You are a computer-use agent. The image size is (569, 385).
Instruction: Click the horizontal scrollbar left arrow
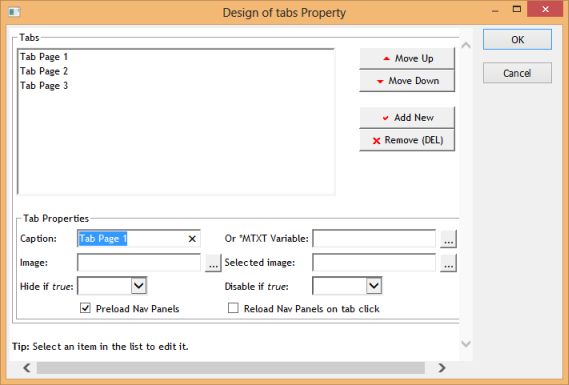[x=26, y=368]
